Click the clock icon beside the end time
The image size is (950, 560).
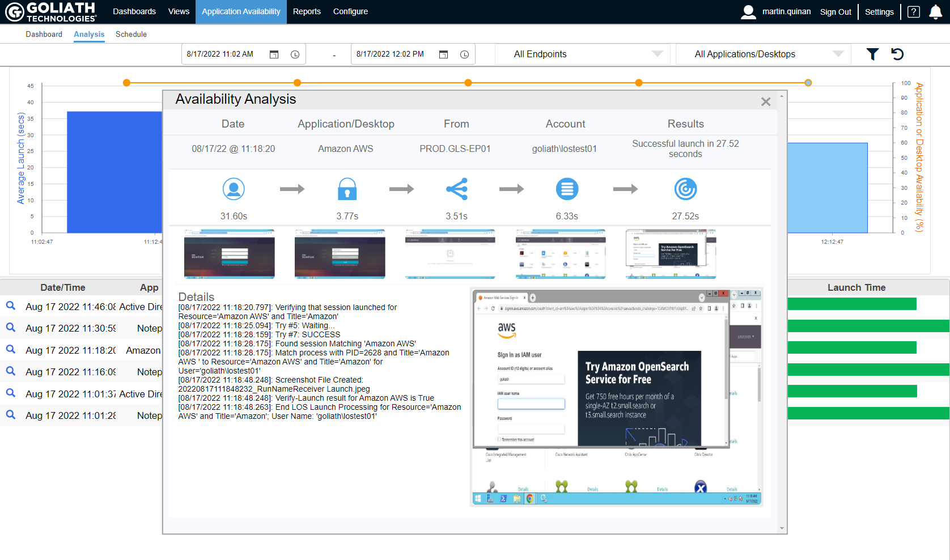[464, 54]
